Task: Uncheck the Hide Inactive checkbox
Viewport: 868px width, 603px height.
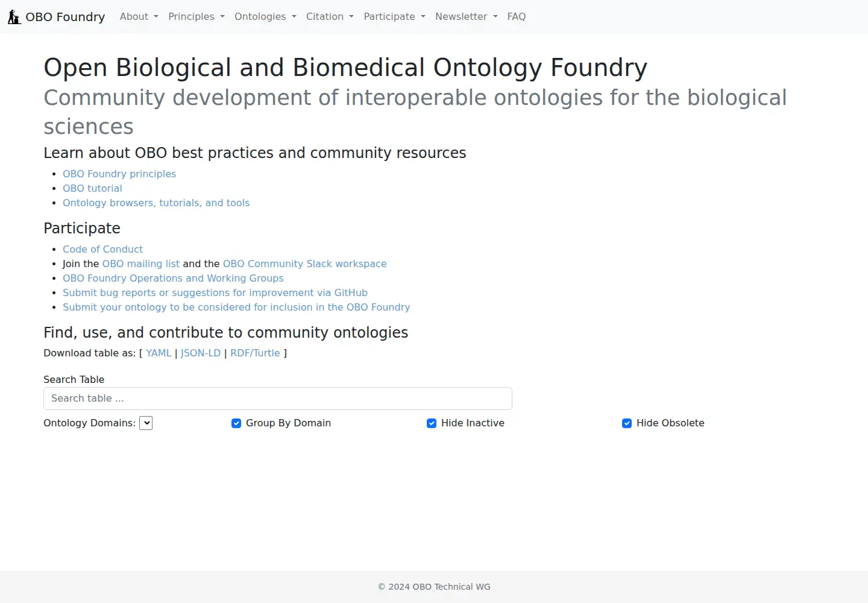Action: [x=432, y=423]
